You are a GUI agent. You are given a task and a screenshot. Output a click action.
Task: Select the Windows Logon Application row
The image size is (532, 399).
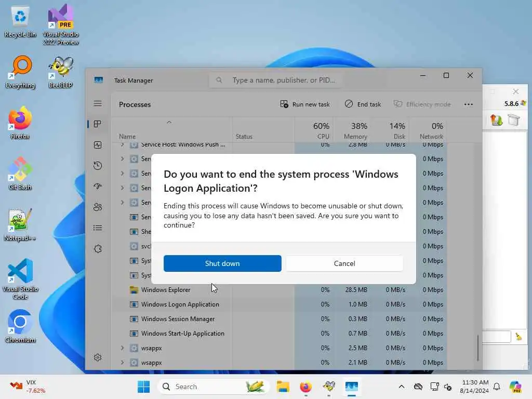pos(279,304)
